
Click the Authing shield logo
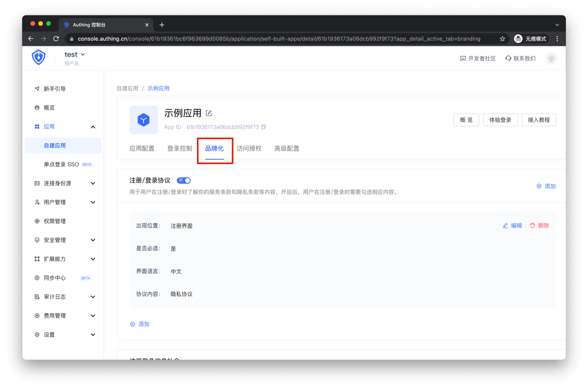[x=39, y=57]
